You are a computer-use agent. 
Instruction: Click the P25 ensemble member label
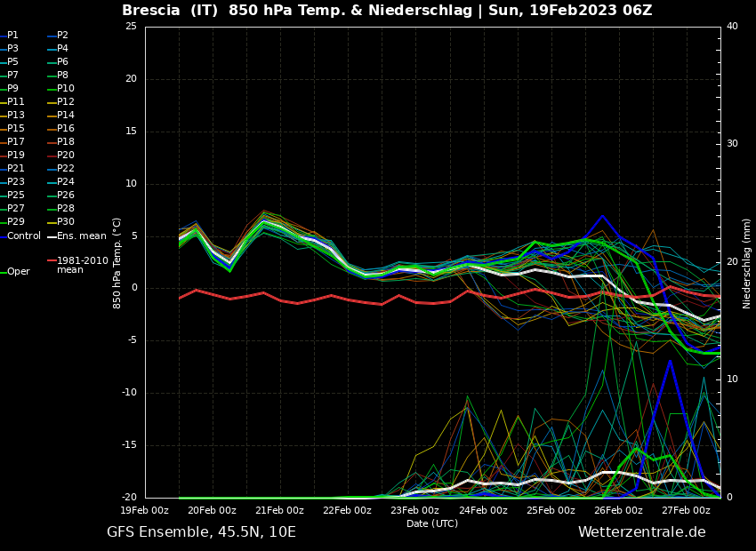tap(15, 195)
